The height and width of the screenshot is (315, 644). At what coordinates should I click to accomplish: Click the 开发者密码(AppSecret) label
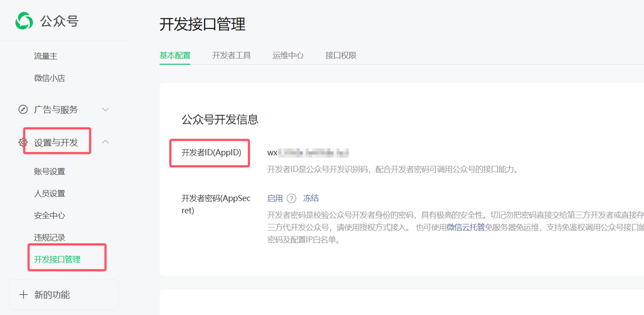click(216, 205)
